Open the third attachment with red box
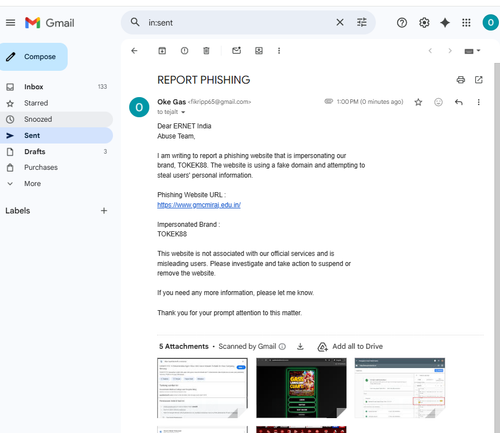 (400, 388)
